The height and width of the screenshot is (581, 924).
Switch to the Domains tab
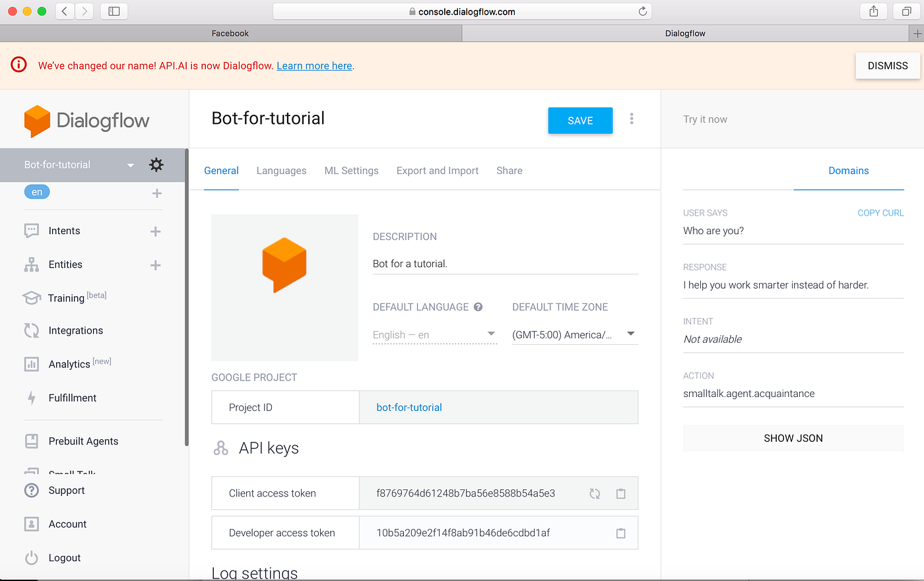click(849, 170)
